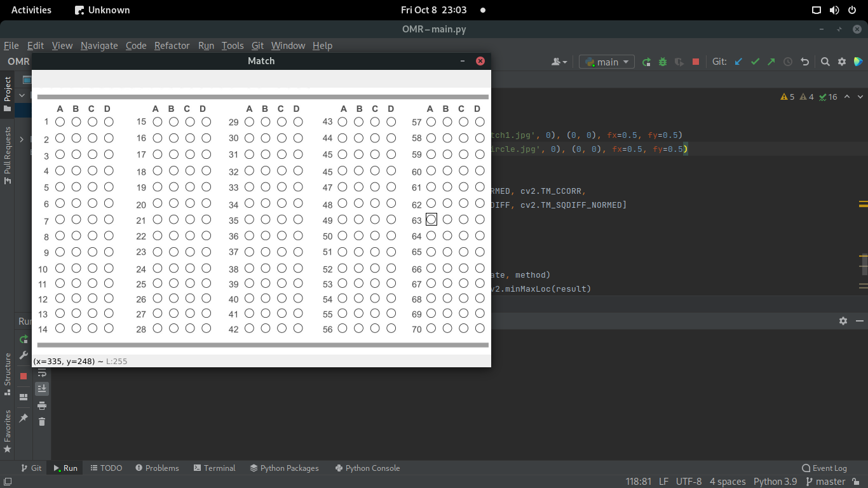
Task: Open the Event Log
Action: tap(824, 468)
